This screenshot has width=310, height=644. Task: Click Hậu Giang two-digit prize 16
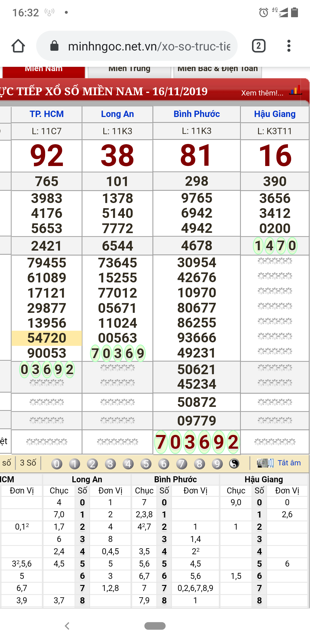click(275, 155)
